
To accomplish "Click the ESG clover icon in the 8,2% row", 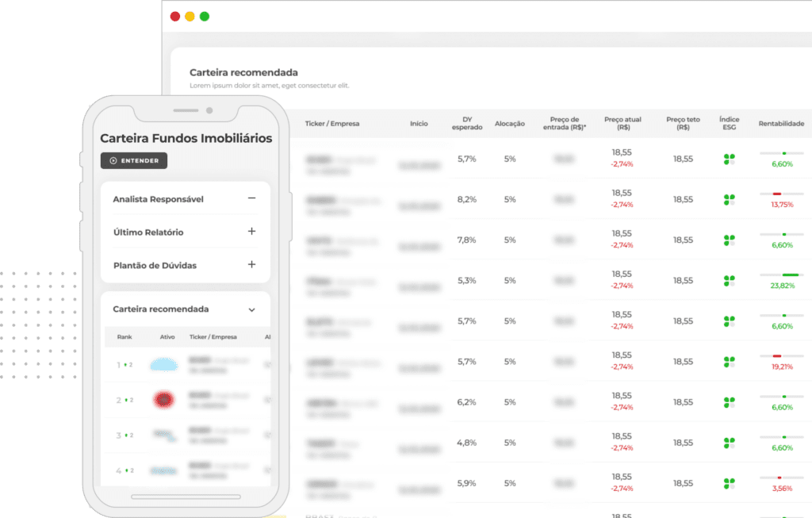I will (x=730, y=199).
